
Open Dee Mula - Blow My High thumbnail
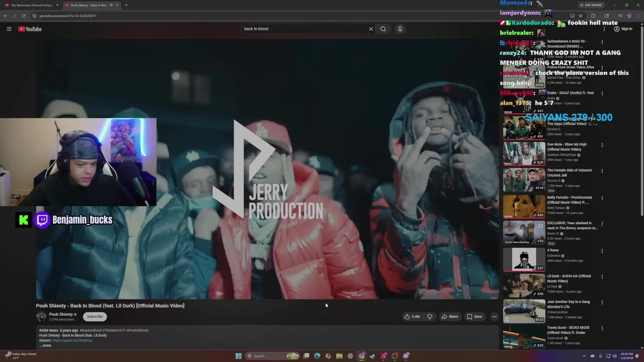pos(524,153)
